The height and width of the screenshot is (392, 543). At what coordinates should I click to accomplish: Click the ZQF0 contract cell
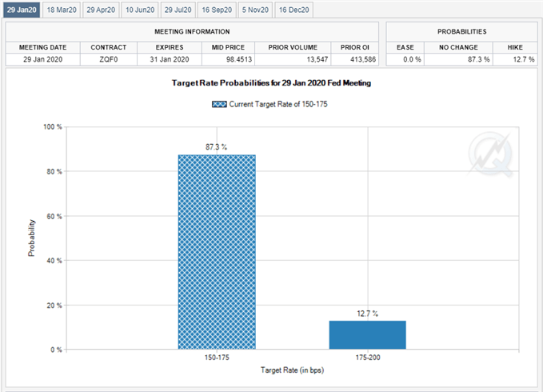tap(109, 59)
